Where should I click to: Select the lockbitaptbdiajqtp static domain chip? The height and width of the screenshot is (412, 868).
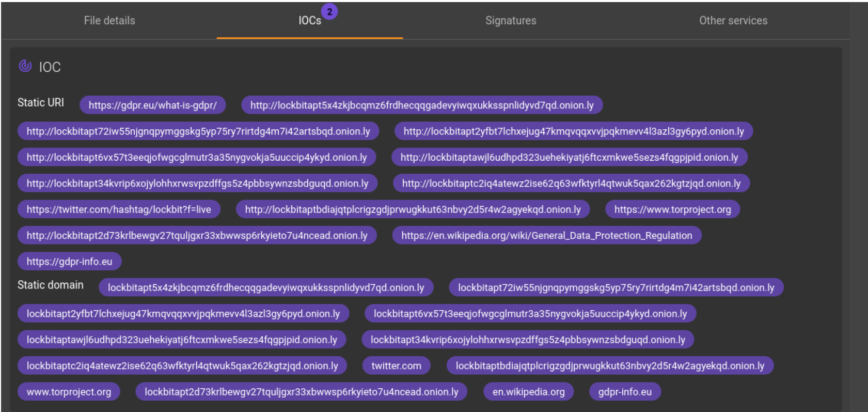pyautogui.click(x=610, y=366)
